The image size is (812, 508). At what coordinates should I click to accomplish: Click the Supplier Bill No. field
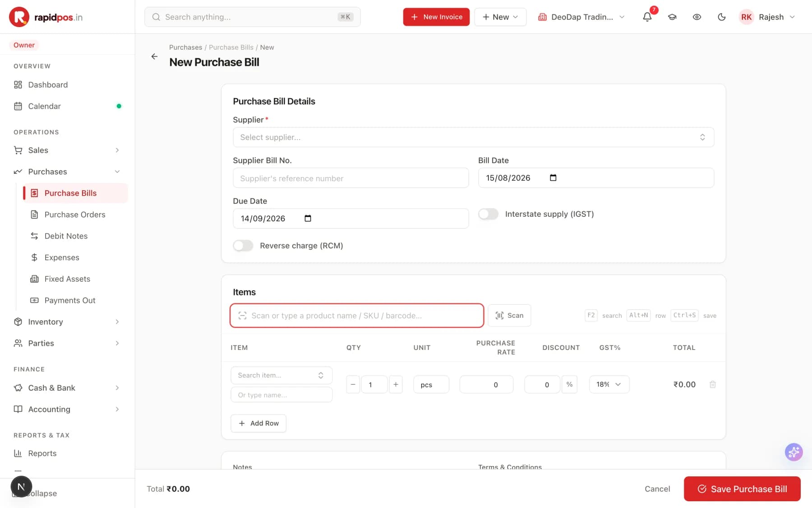[351, 178]
